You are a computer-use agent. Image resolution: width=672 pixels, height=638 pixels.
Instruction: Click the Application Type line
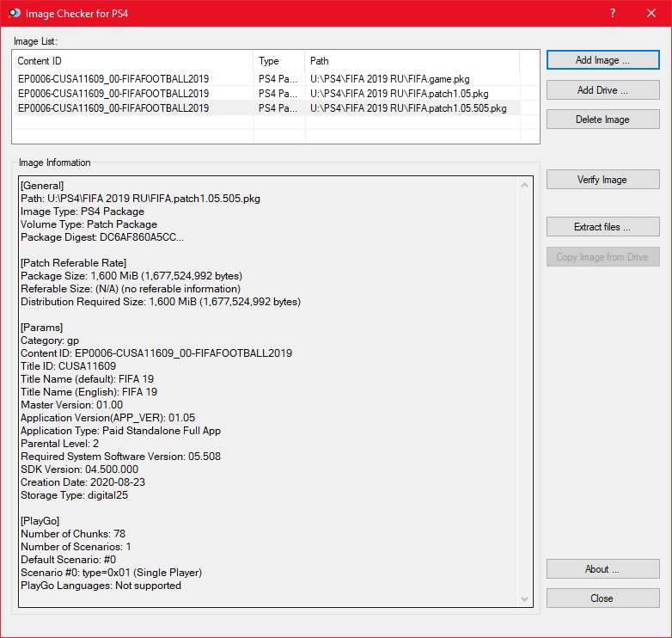pos(120,431)
